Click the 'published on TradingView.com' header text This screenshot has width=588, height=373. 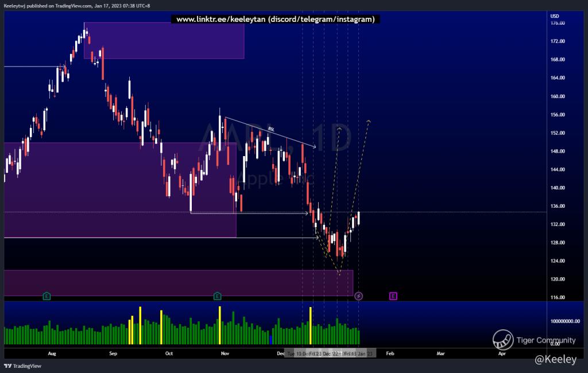[x=59, y=6]
